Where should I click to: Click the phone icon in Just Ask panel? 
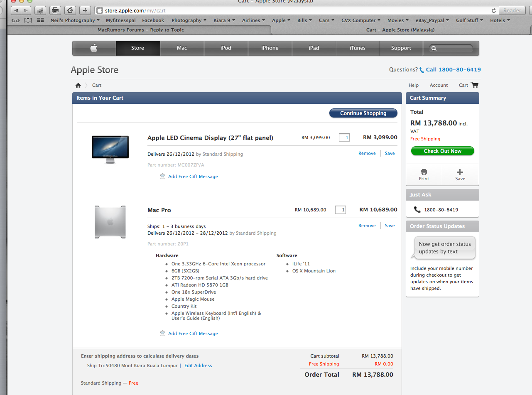click(417, 210)
